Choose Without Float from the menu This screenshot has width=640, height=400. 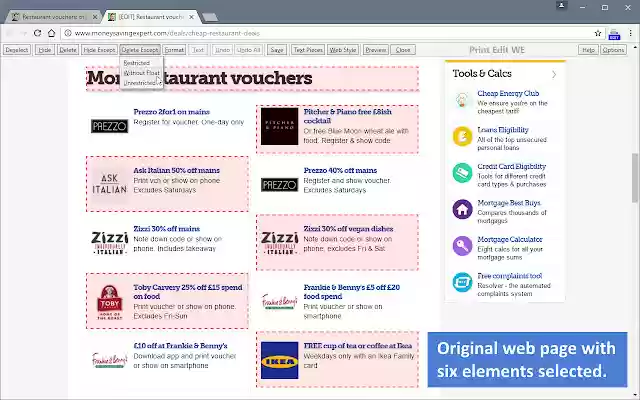pyautogui.click(x=142, y=73)
